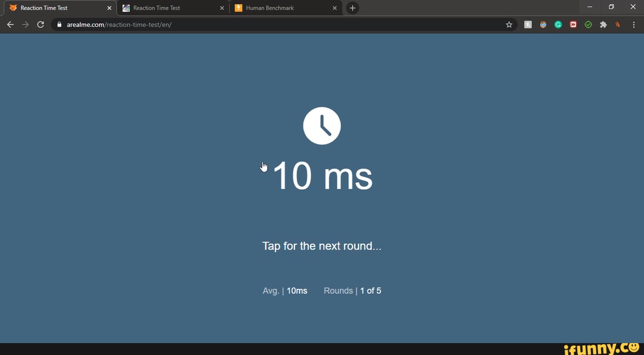View site info via the padlock icon
The height and width of the screenshot is (355, 644).
pos(60,24)
